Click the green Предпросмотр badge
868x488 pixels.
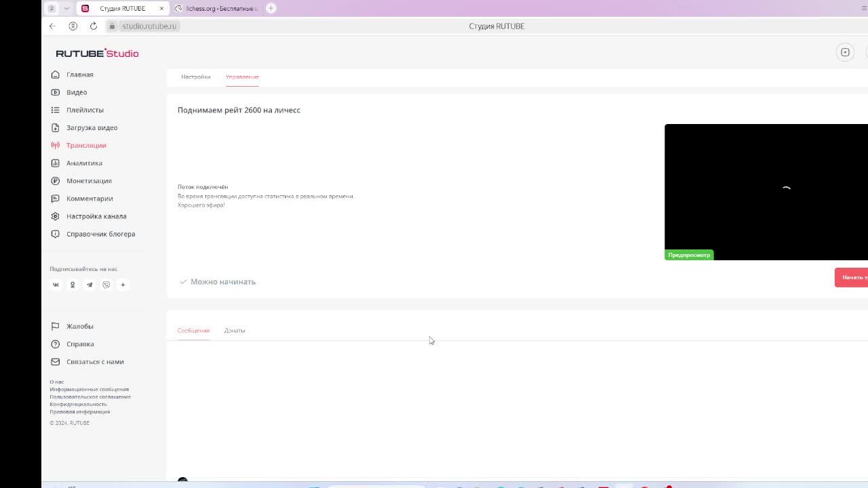tap(689, 255)
